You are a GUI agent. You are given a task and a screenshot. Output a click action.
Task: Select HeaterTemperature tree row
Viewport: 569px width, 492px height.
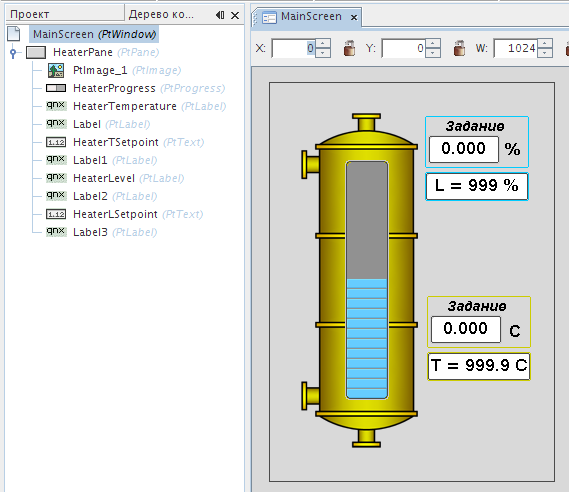point(150,106)
